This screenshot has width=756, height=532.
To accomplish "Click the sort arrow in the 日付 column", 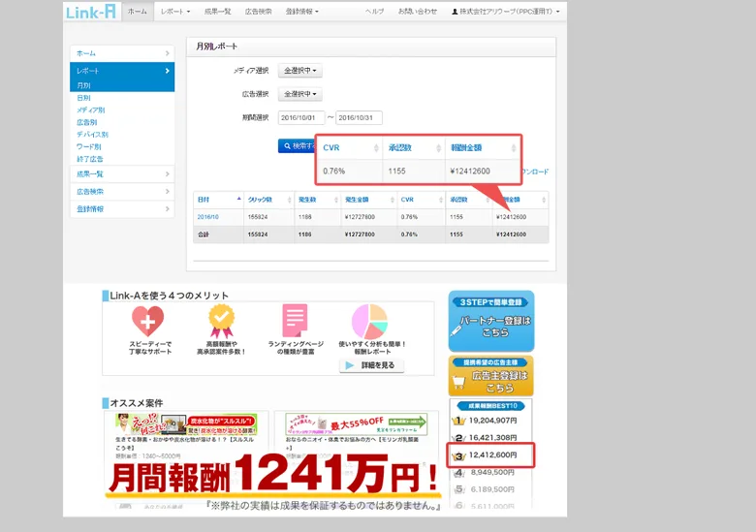I will [238, 199].
